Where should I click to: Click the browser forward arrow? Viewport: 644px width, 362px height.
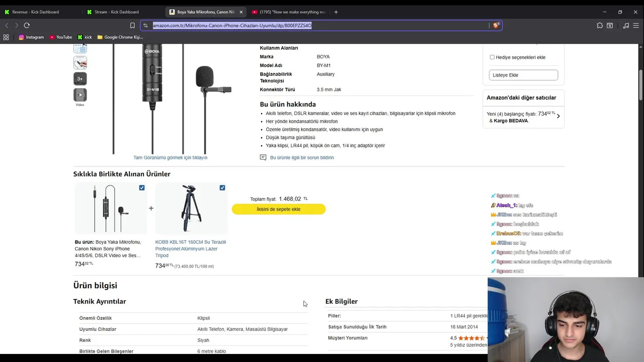click(x=16, y=25)
